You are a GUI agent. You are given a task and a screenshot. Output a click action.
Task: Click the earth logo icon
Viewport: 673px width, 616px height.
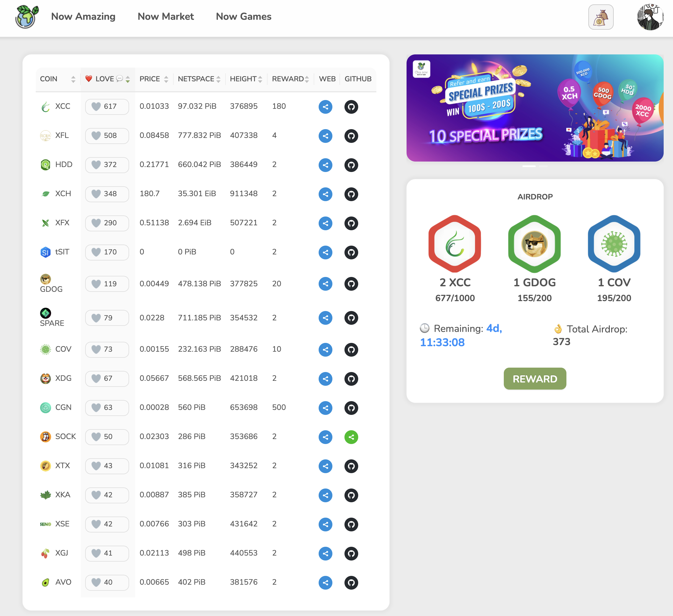(27, 17)
